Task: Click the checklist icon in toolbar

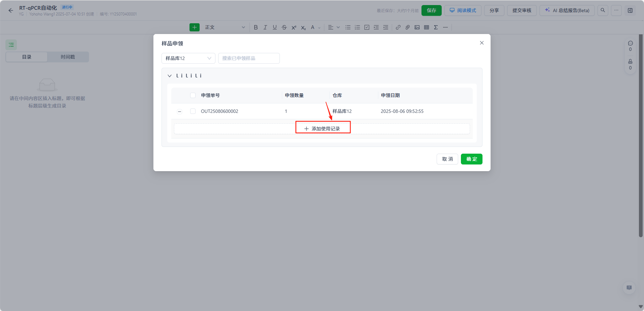Action: point(367,27)
